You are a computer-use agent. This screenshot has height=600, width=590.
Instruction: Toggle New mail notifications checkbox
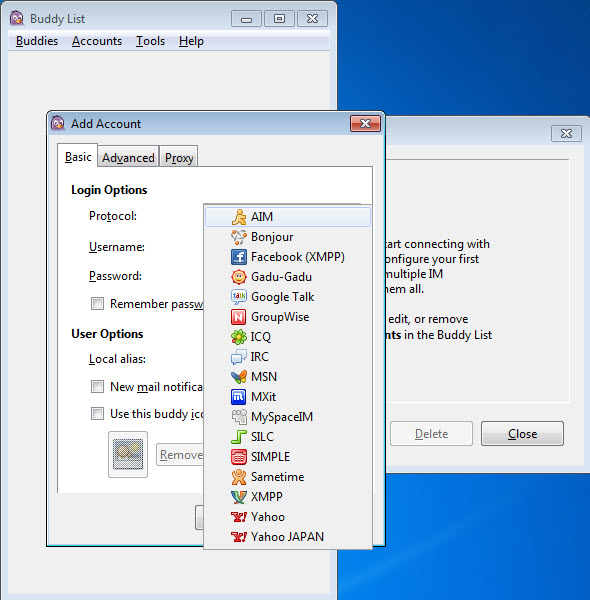click(97, 386)
